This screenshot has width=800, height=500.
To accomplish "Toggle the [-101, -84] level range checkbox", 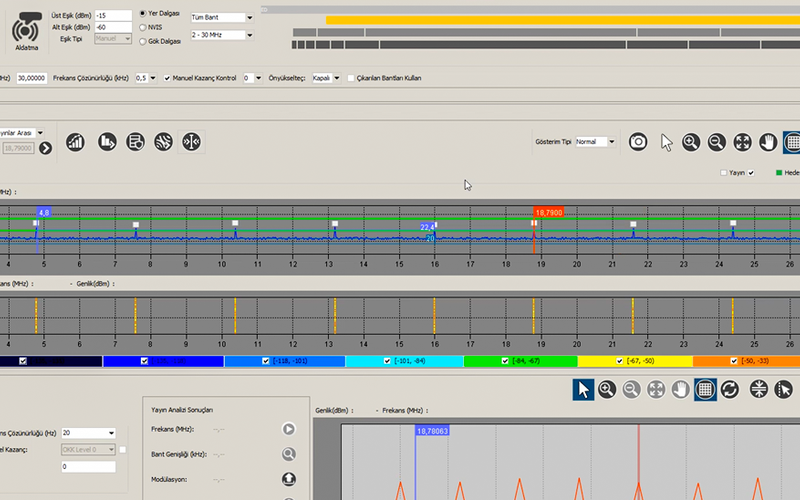I will [387, 361].
